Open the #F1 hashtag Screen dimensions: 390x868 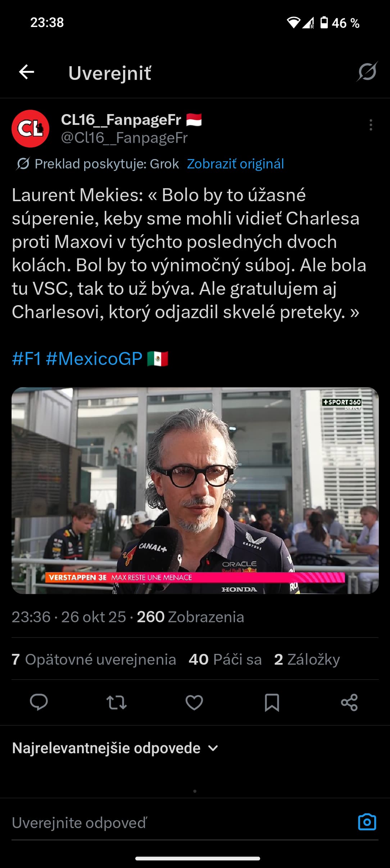click(x=26, y=358)
